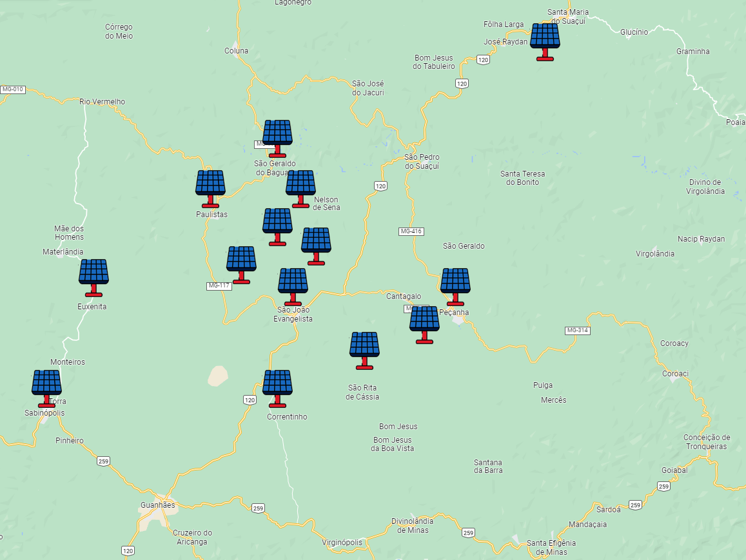Select the MG-416 road shield
Screen dimensions: 746x560
(411, 231)
